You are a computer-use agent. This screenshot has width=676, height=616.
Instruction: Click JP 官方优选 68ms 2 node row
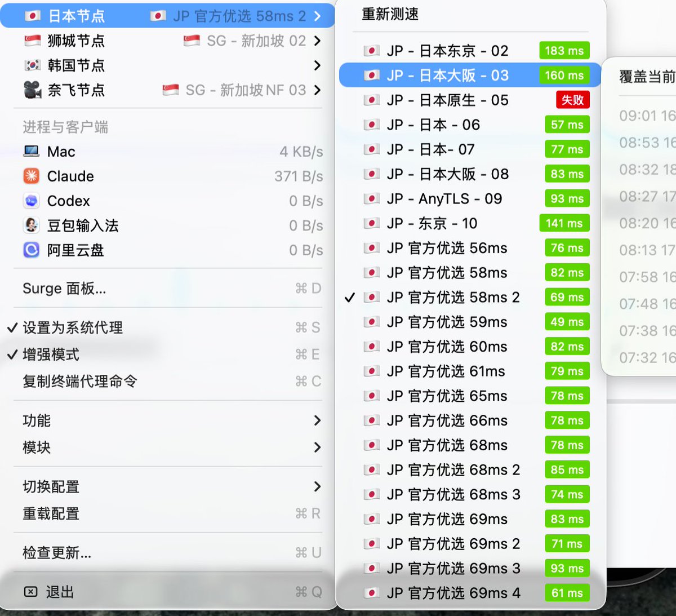point(470,470)
